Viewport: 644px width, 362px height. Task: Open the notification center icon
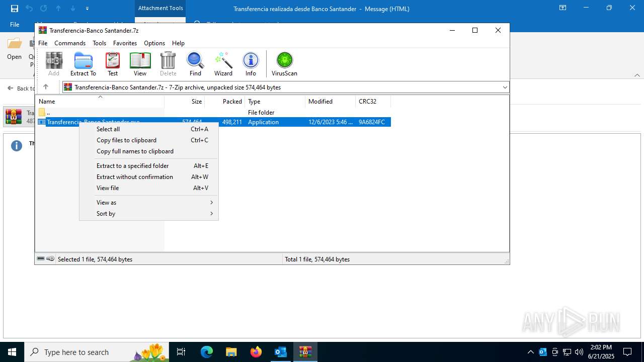627,352
